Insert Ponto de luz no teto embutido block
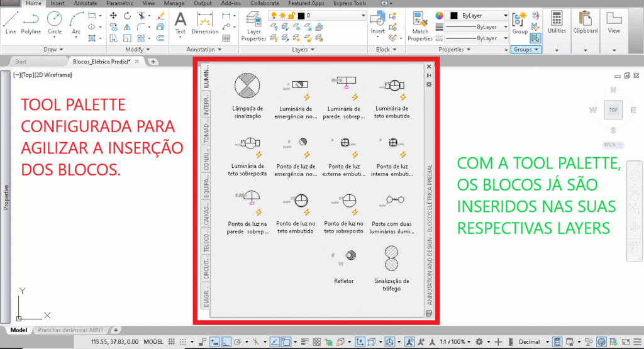 (296, 214)
